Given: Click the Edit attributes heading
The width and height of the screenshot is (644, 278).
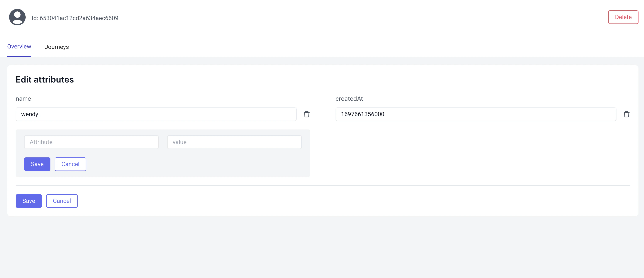Looking at the screenshot, I should (45, 79).
